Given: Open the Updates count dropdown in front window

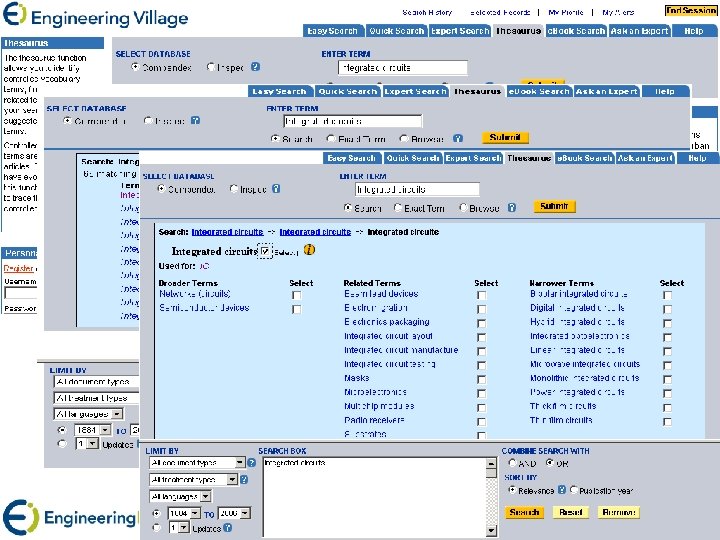Looking at the screenshot, I should pyautogui.click(x=179, y=528).
